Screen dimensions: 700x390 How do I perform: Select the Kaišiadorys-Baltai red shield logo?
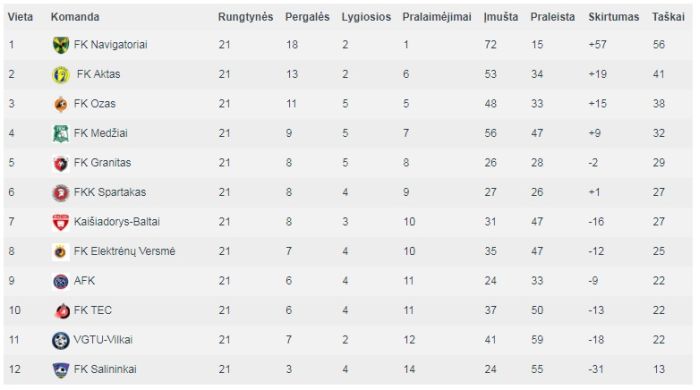[61, 222]
